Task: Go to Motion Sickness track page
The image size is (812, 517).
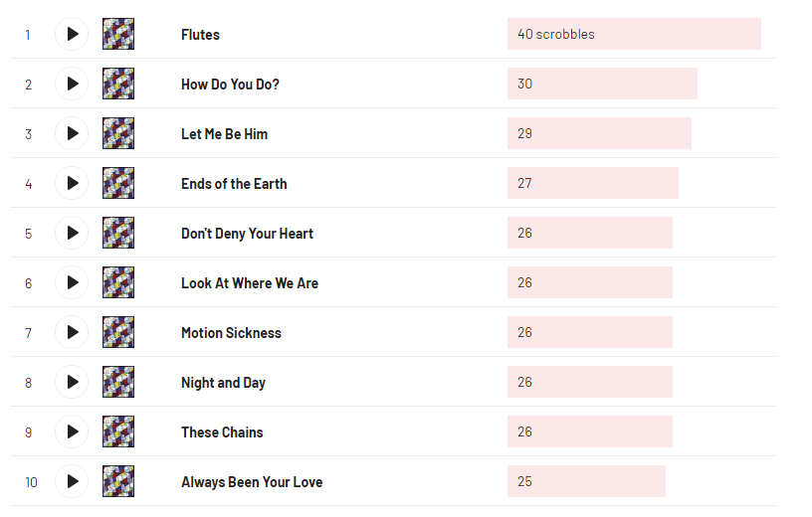Action: click(x=231, y=333)
